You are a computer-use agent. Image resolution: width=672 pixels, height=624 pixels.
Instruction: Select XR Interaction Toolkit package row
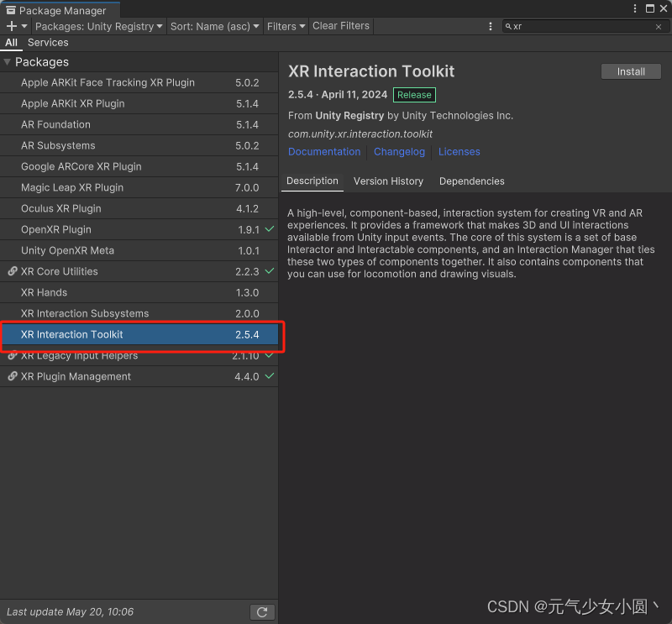click(139, 334)
